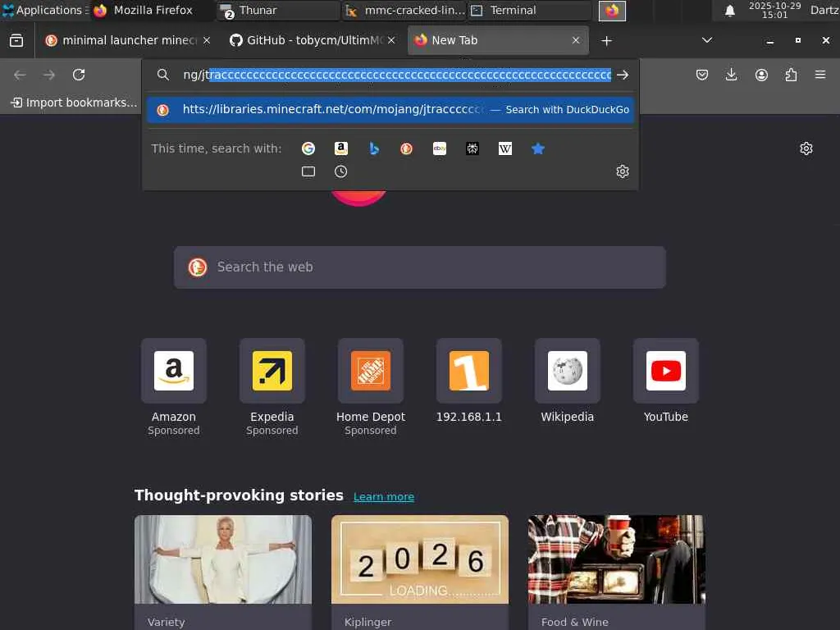Image resolution: width=840 pixels, height=630 pixels.
Task: Switch to the GitHub tobycm UltimMC tab
Action: (313, 40)
